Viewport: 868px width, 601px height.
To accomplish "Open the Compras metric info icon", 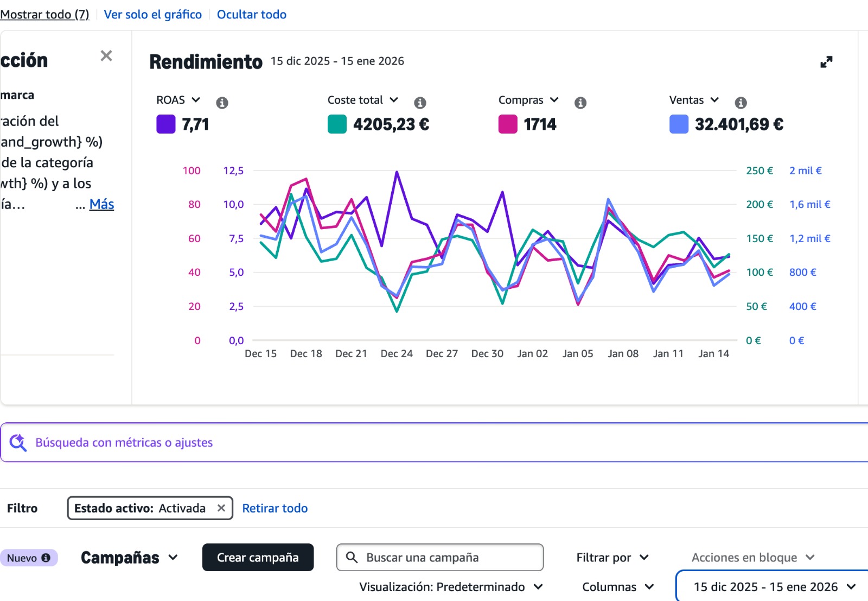I will coord(580,103).
